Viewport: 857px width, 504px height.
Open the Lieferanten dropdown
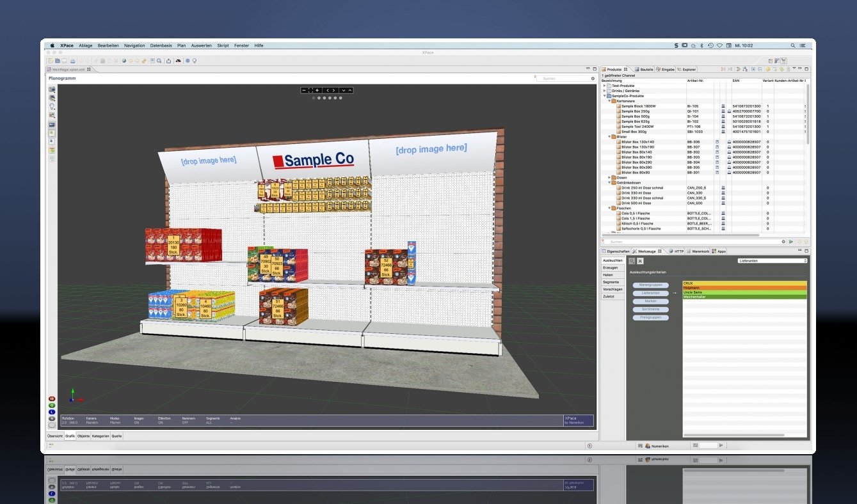(x=773, y=261)
